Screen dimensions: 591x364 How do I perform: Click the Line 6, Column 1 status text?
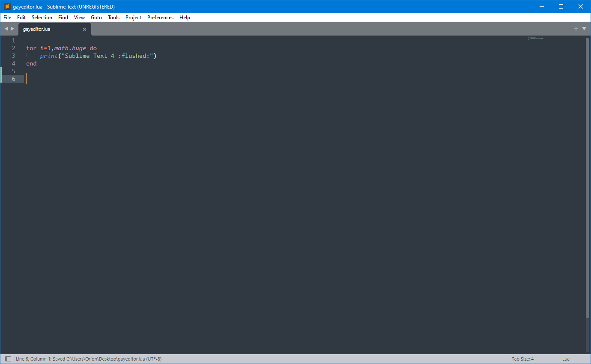click(x=33, y=359)
